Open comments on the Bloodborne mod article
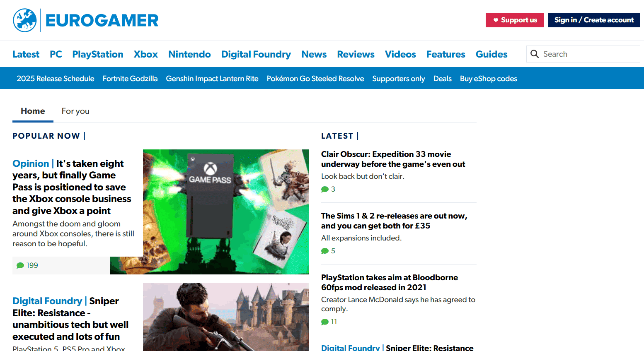The width and height of the screenshot is (644, 351). pyautogui.click(x=329, y=322)
